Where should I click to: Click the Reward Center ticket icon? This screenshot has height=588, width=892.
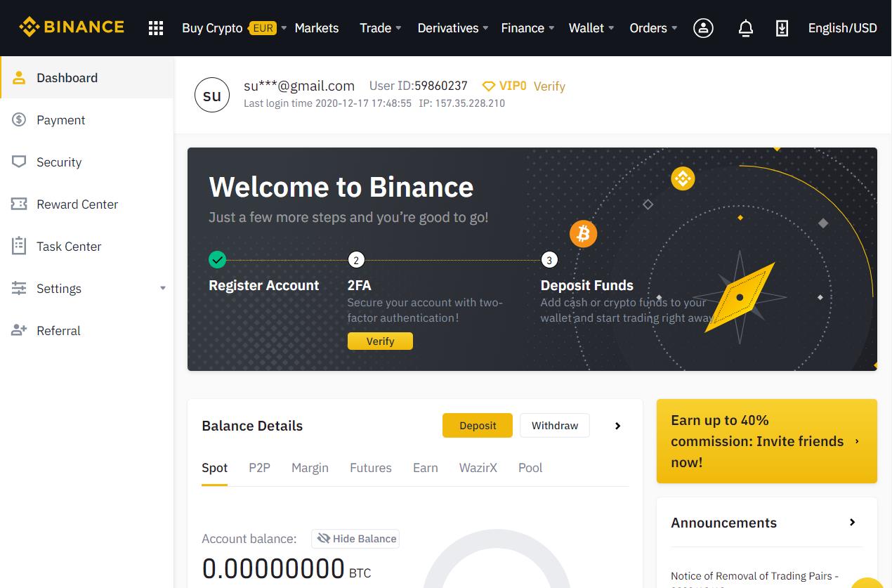click(x=19, y=204)
